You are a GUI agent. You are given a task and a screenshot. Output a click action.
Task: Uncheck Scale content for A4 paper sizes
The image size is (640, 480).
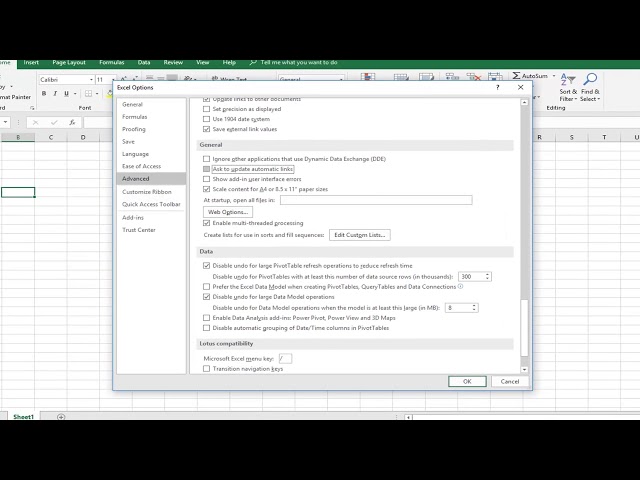coord(207,189)
